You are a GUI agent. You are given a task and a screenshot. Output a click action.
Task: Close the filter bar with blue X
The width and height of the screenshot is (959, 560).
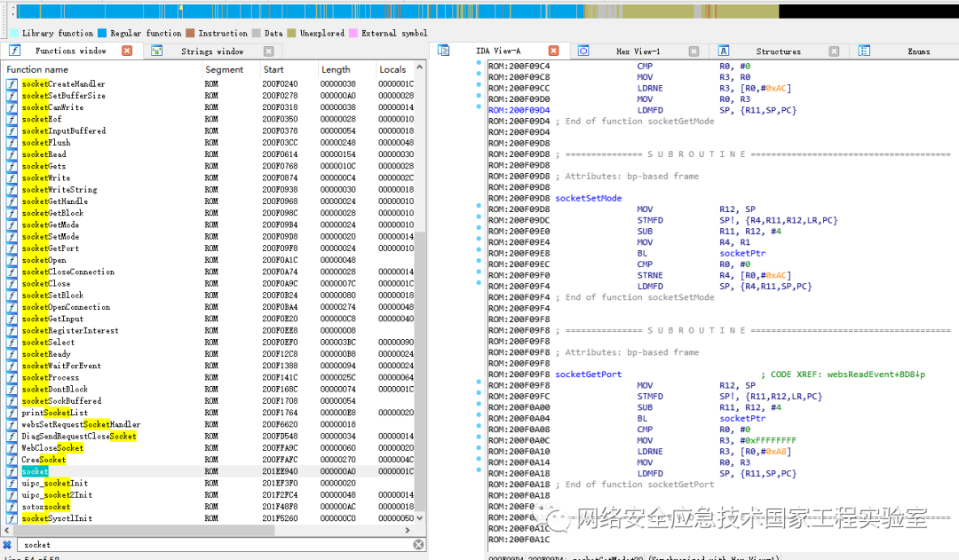7,544
